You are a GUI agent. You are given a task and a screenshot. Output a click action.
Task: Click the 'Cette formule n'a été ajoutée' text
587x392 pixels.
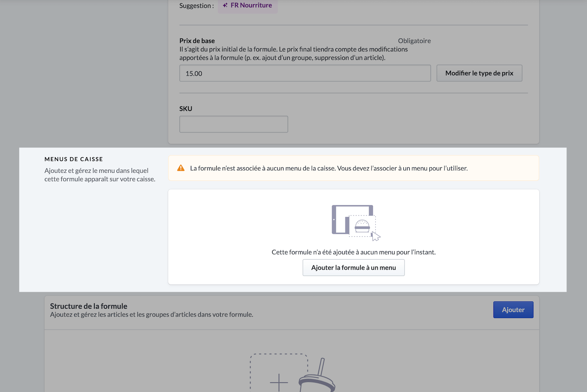(353, 252)
